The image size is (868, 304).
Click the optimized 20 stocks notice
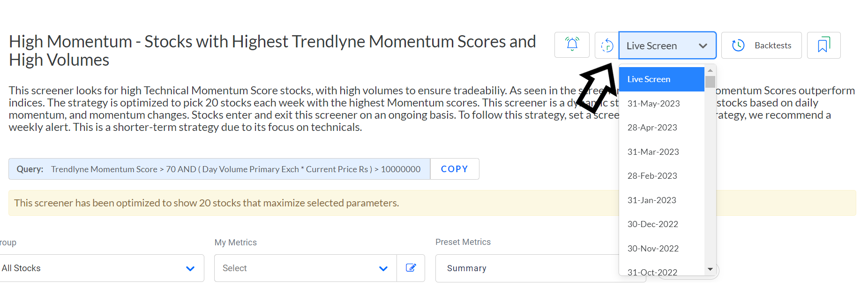(x=432, y=203)
